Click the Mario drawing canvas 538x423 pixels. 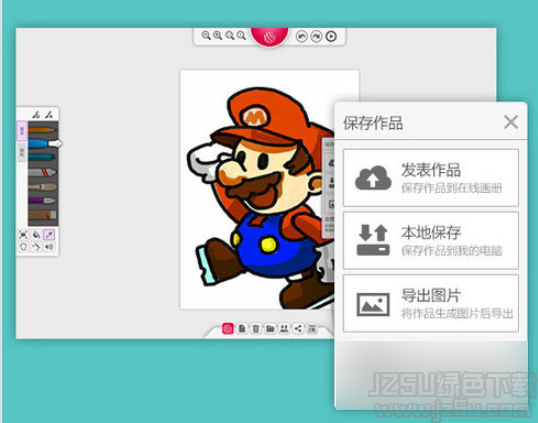[x=257, y=190]
